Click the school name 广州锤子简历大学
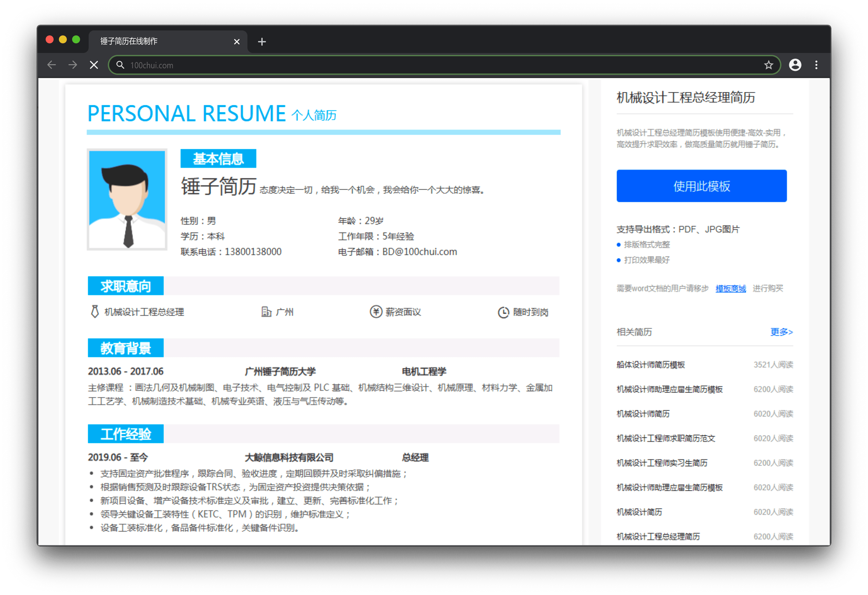Image resolution: width=868 pixels, height=595 pixels. 280,372
